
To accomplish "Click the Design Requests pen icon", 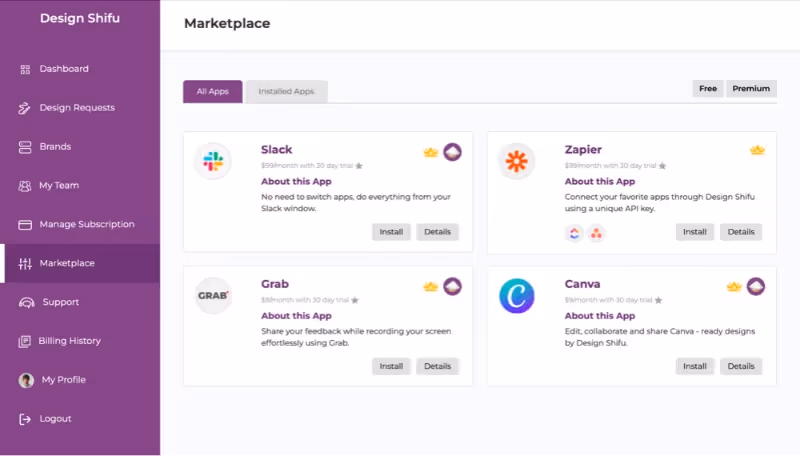I will (x=24, y=108).
